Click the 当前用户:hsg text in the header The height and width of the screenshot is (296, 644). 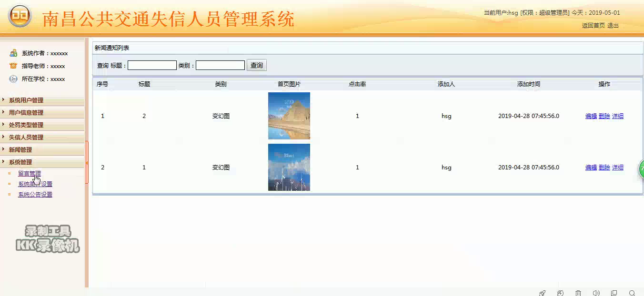pyautogui.click(x=501, y=13)
